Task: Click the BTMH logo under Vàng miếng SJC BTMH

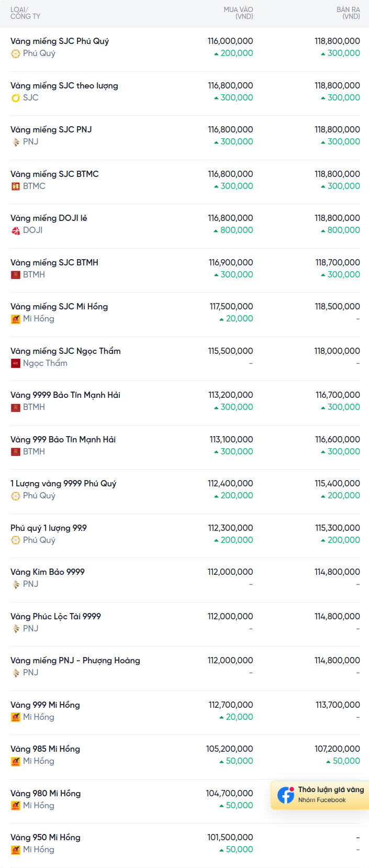Action: tap(16, 275)
